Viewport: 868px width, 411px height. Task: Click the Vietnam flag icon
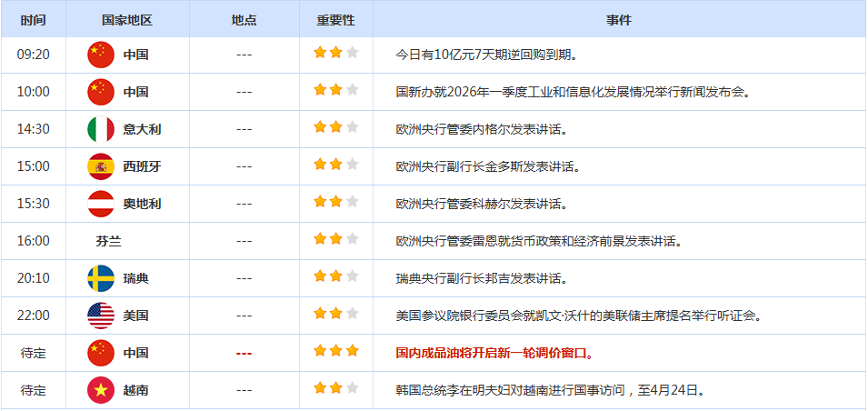tap(101, 390)
